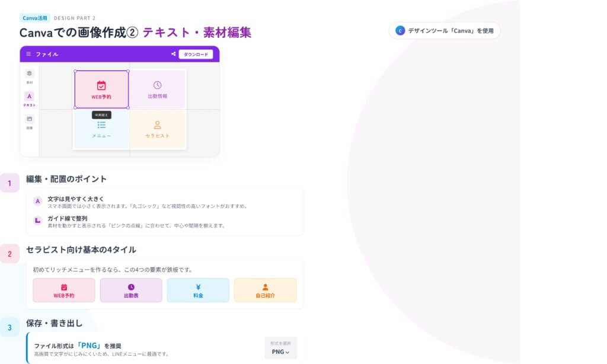Open the 素材 panel in the sidebar
The height and width of the screenshot is (364, 607).
click(29, 74)
